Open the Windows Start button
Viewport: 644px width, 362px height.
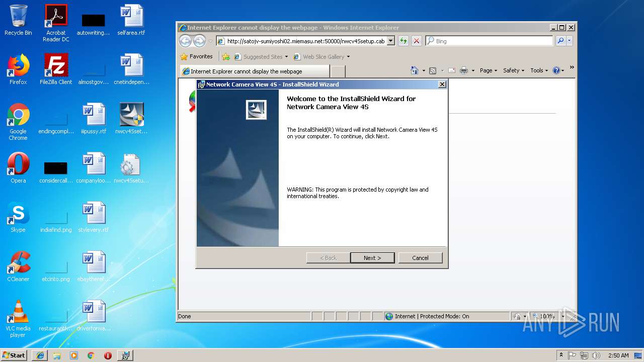(x=14, y=355)
